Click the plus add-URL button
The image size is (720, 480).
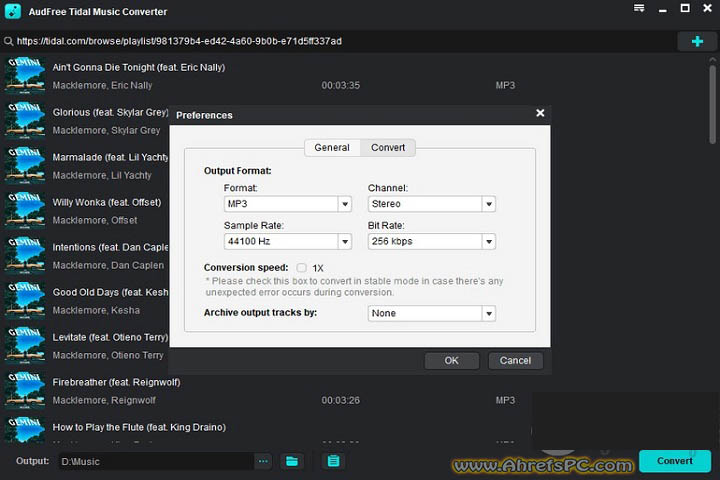click(697, 41)
